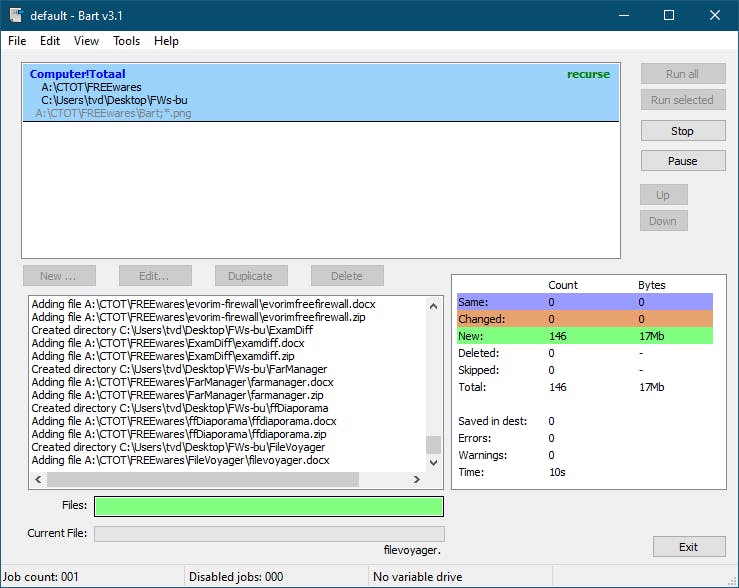The image size is (739, 588).
Task: Click log line Created directory FileVoyager
Action: click(x=178, y=447)
